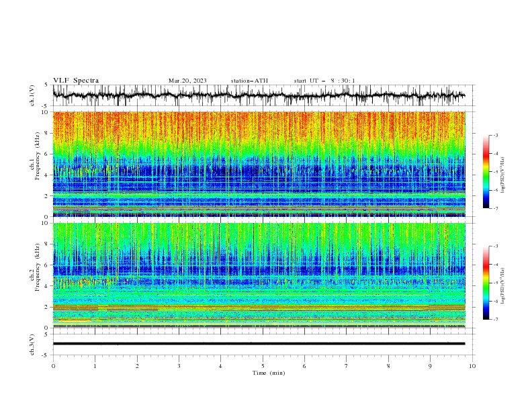Click time axis tick label "4"
Viewport: 532px width, 411px height.
pos(221,366)
